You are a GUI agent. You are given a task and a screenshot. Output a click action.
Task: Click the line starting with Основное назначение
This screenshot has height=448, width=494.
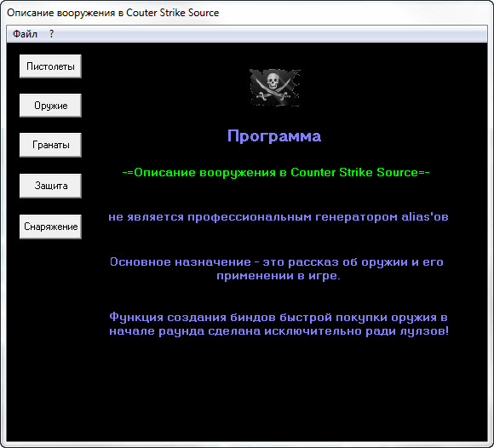tap(277, 261)
